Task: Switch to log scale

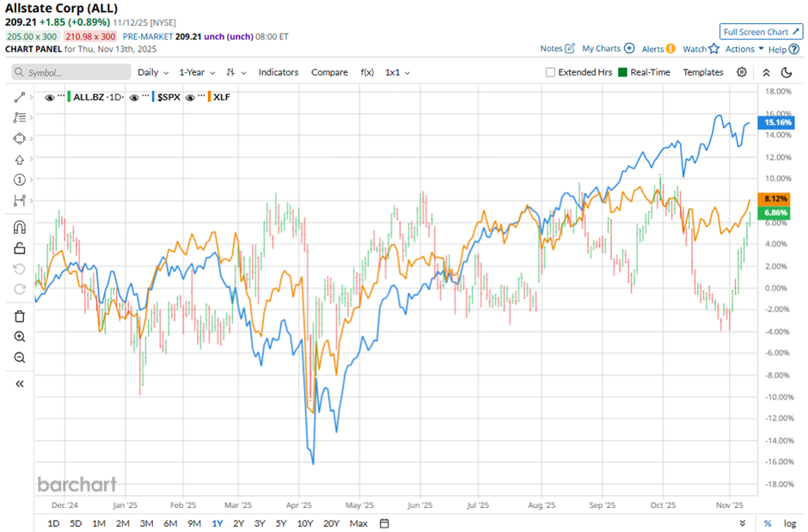Action: 790,523
